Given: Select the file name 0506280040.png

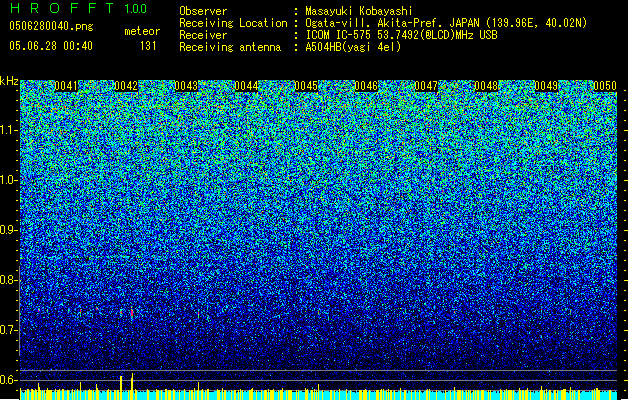Looking at the screenshot, I should click(x=51, y=26).
